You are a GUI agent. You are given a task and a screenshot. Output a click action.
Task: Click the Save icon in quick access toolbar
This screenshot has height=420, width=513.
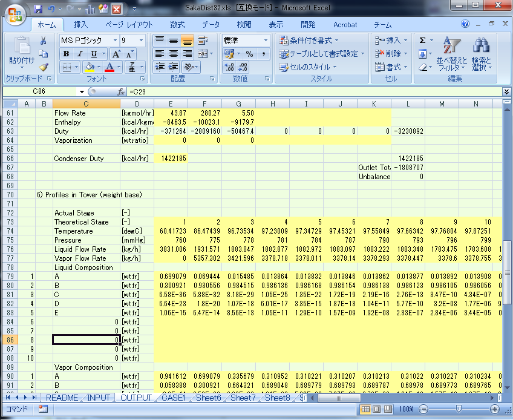[x=38, y=10]
